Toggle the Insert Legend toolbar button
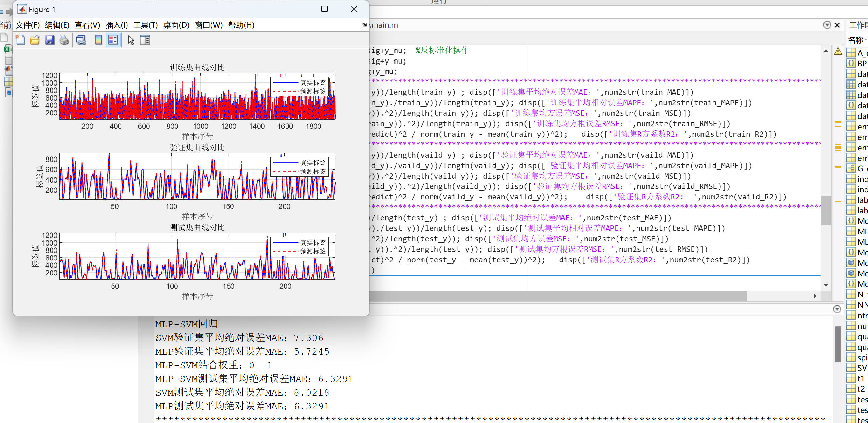The image size is (868, 423). tap(113, 40)
